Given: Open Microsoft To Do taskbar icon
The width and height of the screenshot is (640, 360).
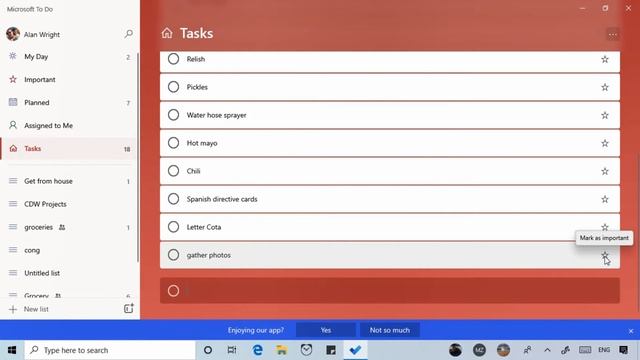Looking at the screenshot, I should 355,350.
